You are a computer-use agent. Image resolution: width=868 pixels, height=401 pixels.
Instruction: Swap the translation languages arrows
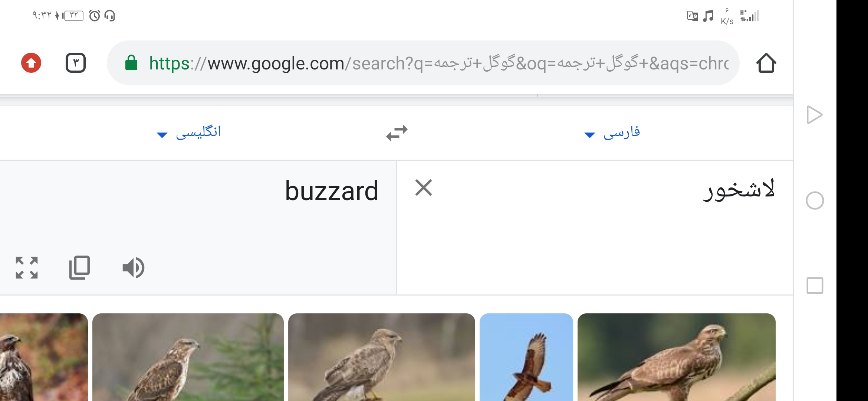[x=397, y=133]
